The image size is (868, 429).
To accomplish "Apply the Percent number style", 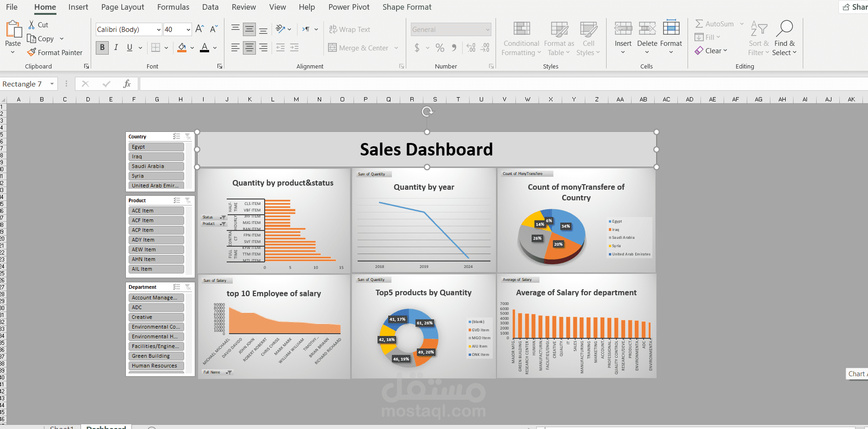I will pos(440,48).
